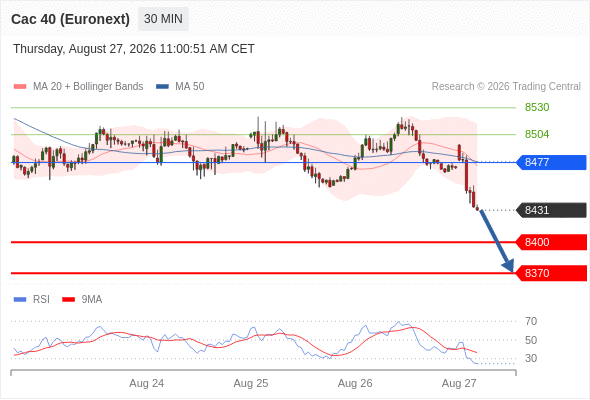Open the Research © 2026 Trading Central link

point(506,87)
